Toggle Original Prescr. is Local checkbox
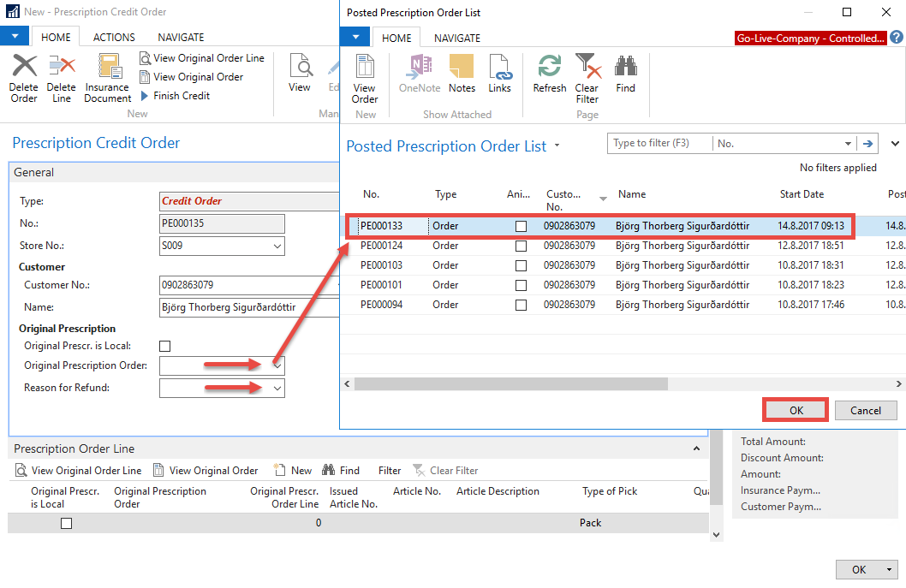This screenshot has height=588, width=906. [x=165, y=346]
